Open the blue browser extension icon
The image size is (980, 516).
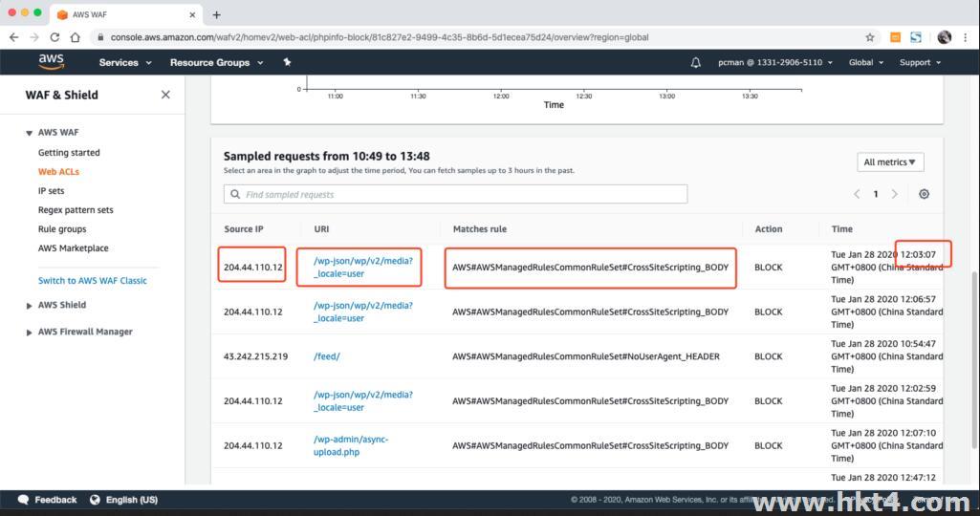pos(916,37)
